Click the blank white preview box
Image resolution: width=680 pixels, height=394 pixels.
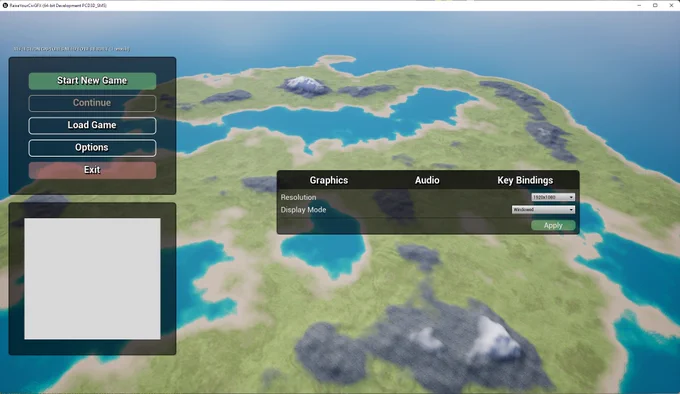coord(92,279)
